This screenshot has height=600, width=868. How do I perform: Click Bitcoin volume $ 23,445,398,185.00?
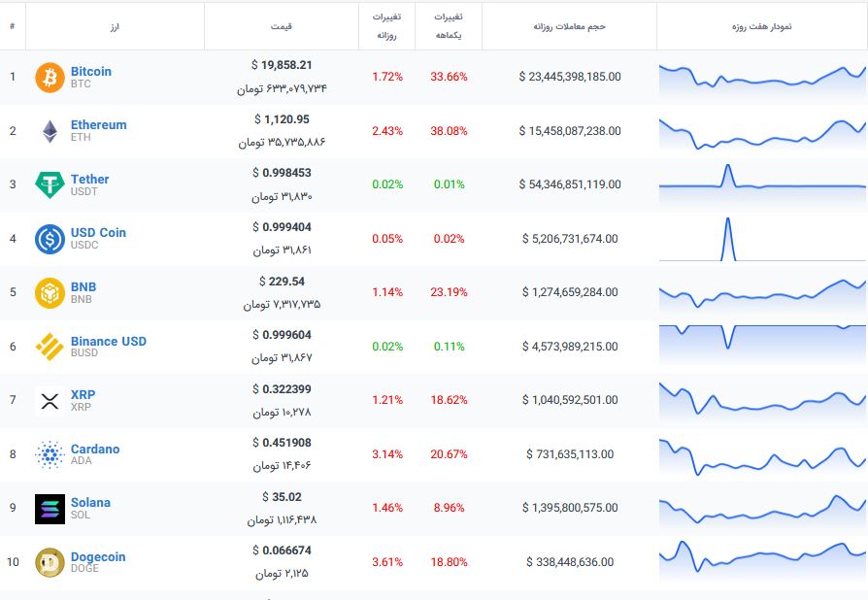570,77
